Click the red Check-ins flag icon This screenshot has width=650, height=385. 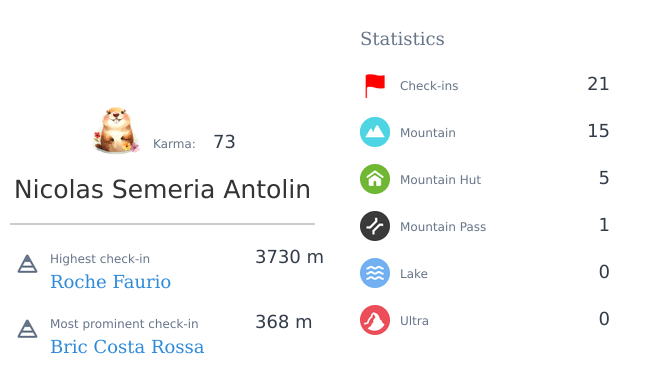click(x=375, y=86)
